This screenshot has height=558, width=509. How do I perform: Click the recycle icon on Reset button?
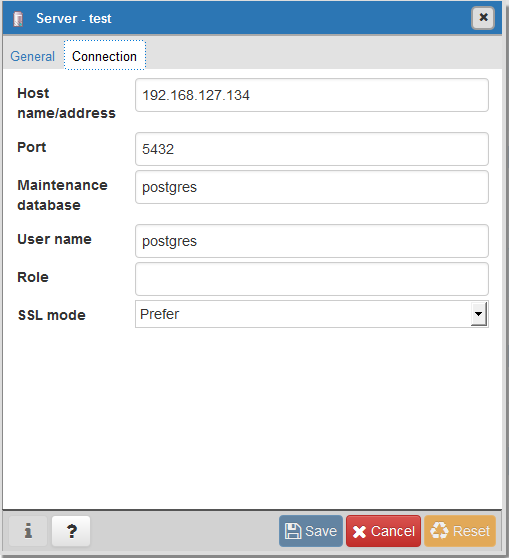click(439, 531)
